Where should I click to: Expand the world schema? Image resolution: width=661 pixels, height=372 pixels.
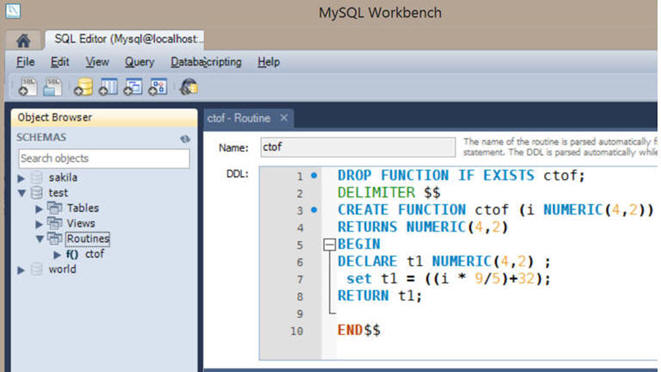tap(21, 270)
